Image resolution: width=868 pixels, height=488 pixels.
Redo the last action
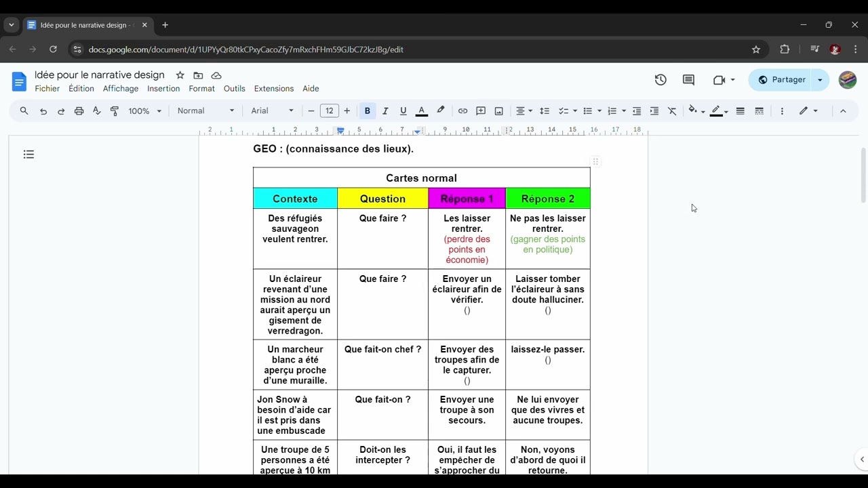(x=61, y=111)
